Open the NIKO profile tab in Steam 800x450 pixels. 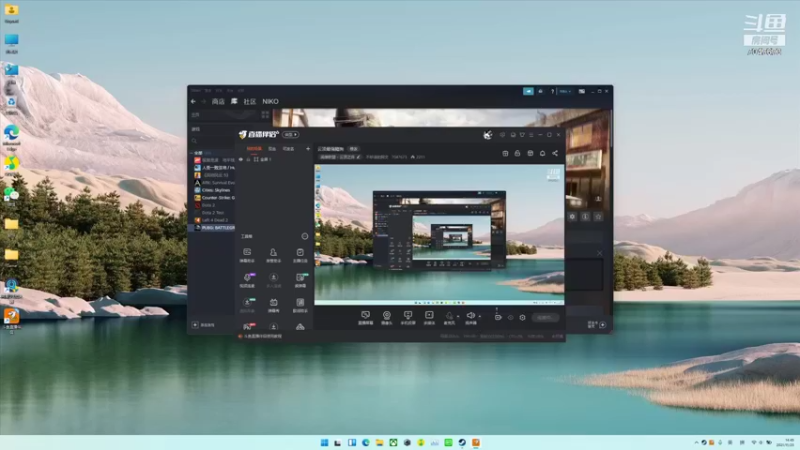270,102
